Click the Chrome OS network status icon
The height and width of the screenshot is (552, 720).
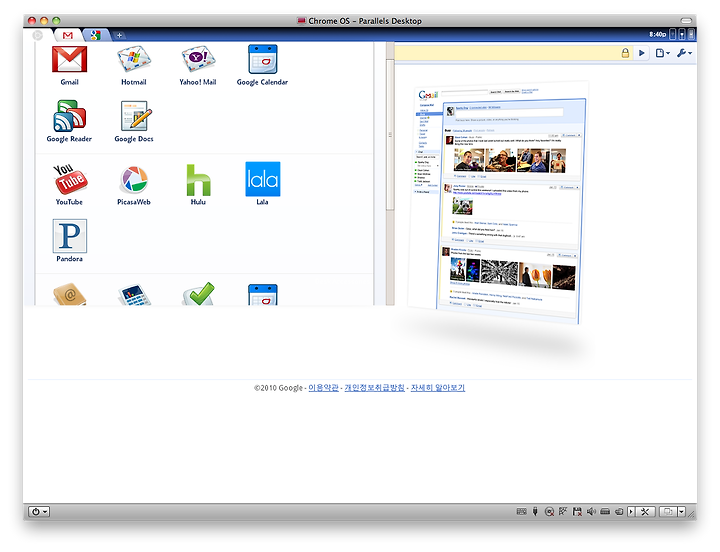(x=682, y=34)
